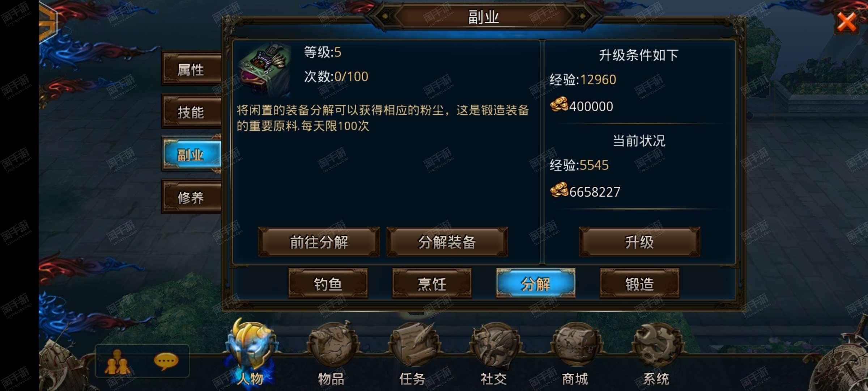Screen dimensions: 868x391
Task: Select the 锻造 profession tab
Action: click(x=639, y=283)
